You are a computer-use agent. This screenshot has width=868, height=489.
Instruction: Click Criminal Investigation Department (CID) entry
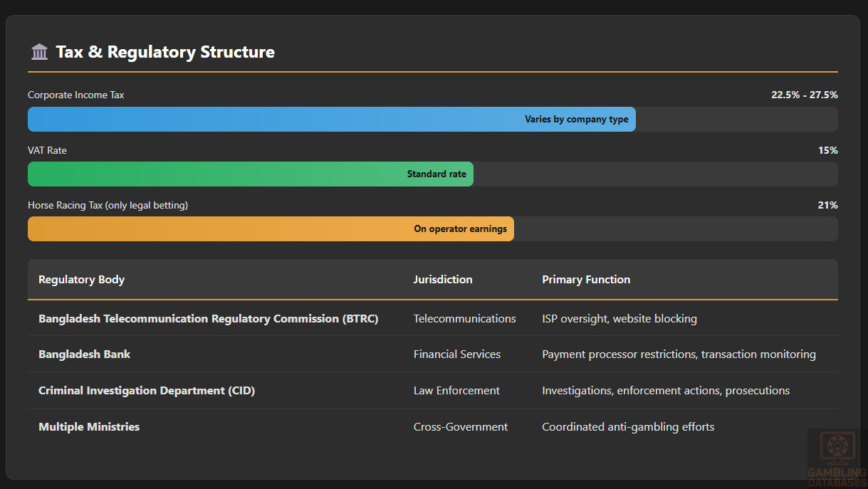[146, 391]
